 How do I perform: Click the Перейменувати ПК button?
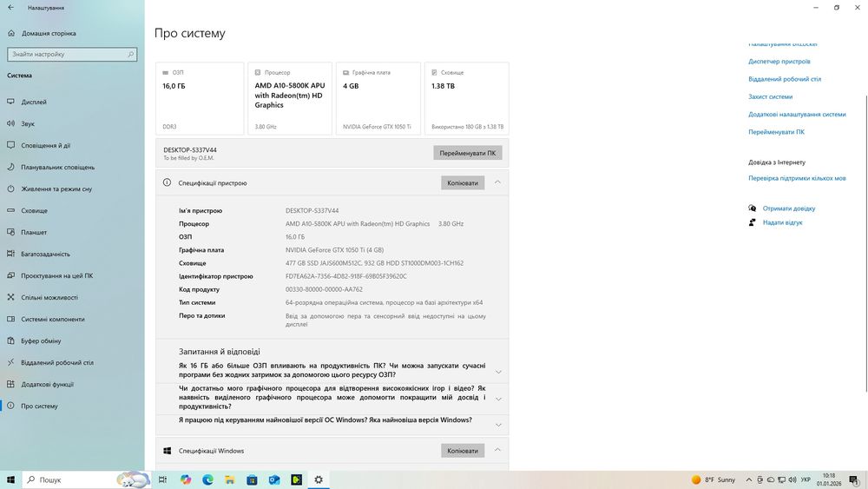(468, 154)
